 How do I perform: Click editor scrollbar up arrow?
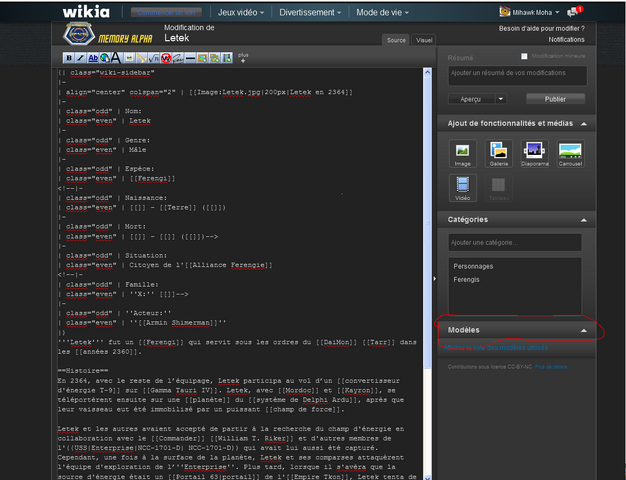tap(427, 72)
